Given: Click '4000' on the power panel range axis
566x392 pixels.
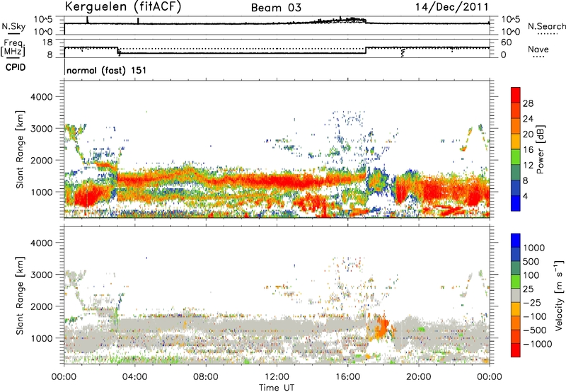Looking at the screenshot, I should pyautogui.click(x=41, y=97).
